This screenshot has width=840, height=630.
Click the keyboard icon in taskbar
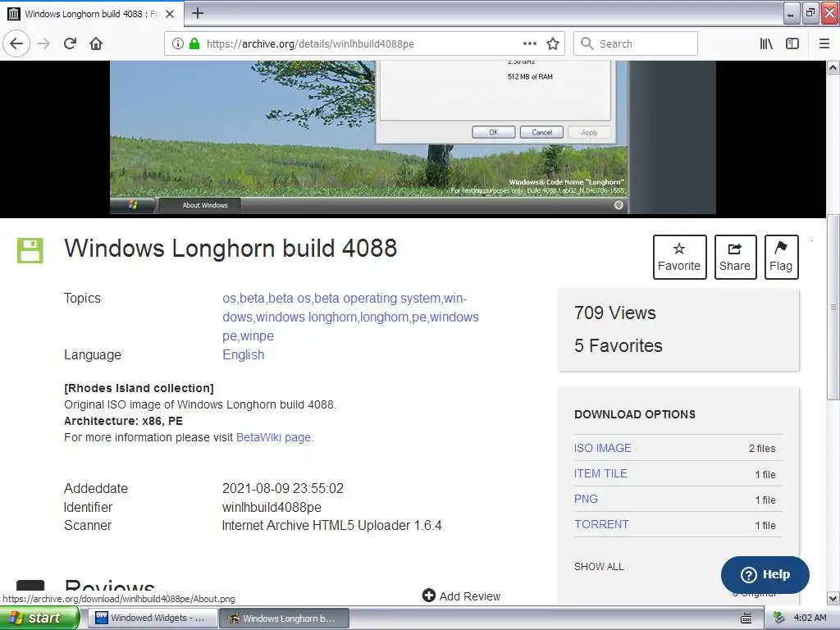(x=746, y=619)
